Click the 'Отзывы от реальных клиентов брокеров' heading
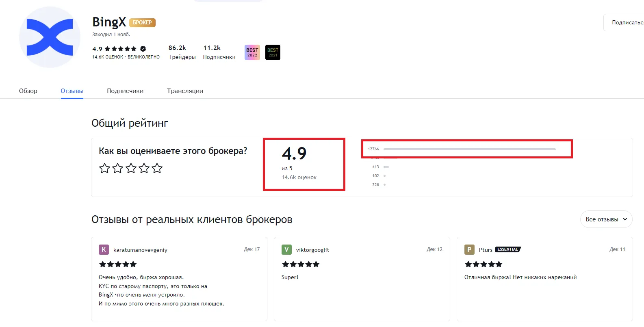Image resolution: width=644 pixels, height=327 pixels. click(x=192, y=220)
